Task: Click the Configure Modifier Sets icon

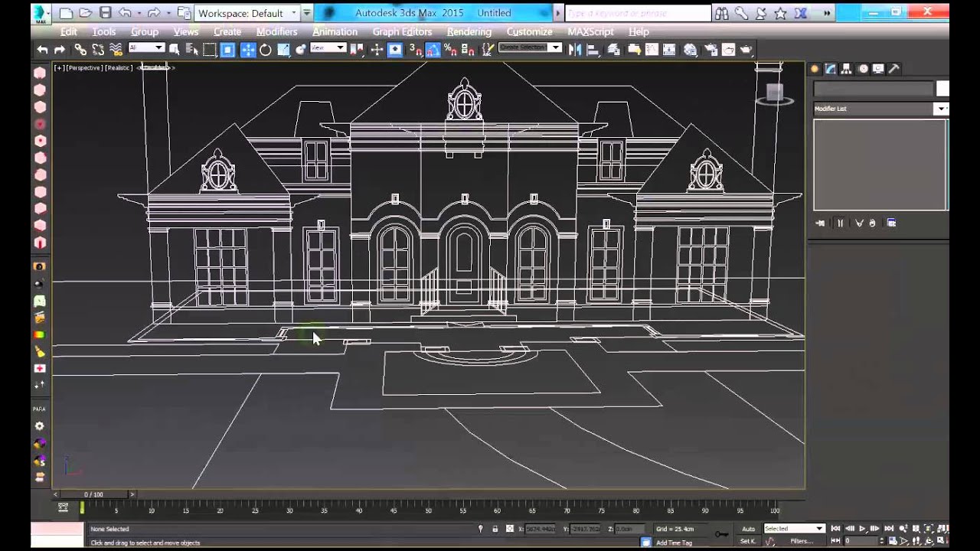Action: pos(891,223)
